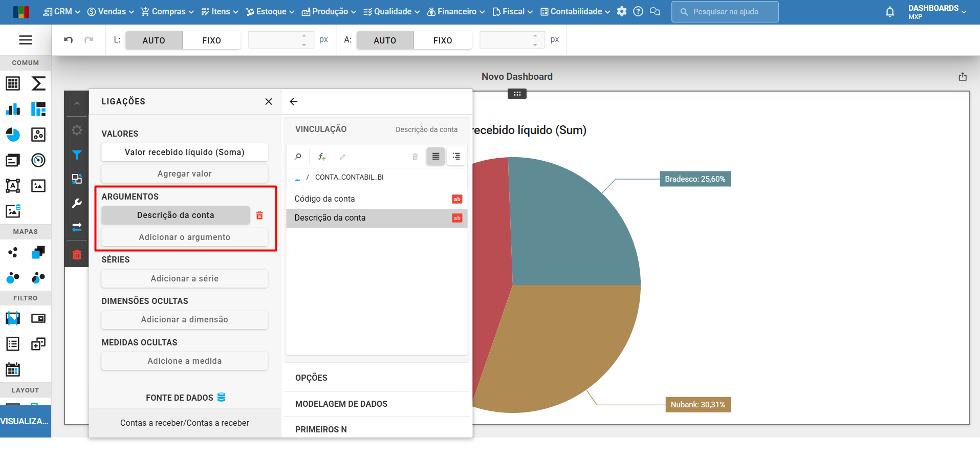Search fields with the magnifier icon
This screenshot has height=459, width=980.
coord(298,157)
